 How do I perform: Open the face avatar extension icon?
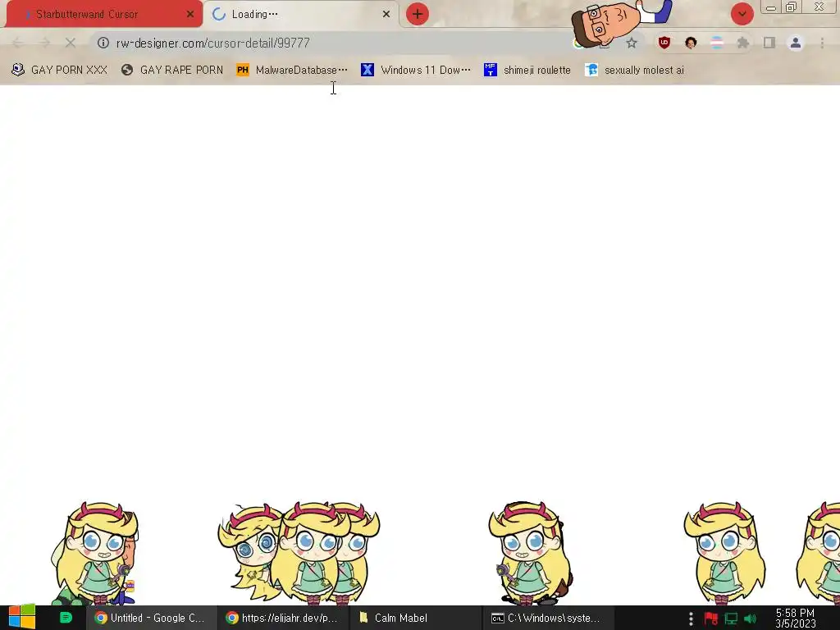(x=691, y=43)
